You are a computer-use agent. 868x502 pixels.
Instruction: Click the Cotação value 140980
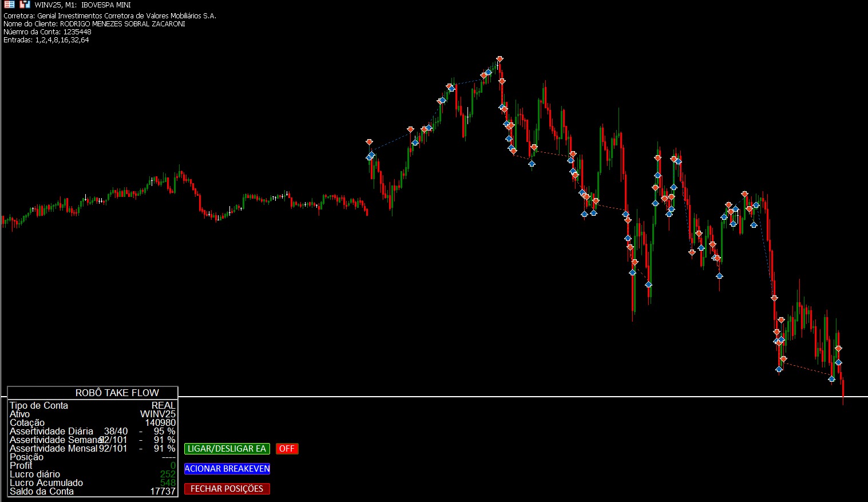point(160,423)
